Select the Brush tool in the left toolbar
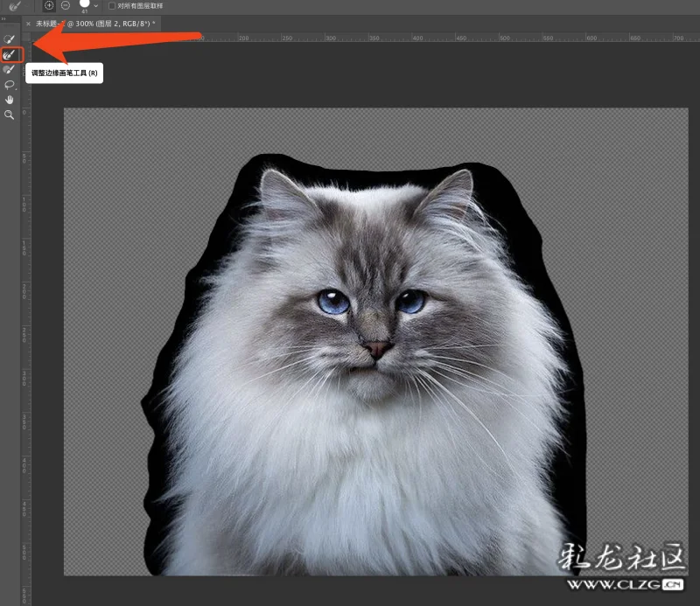Screen dimensions: 700x606 point(10,70)
